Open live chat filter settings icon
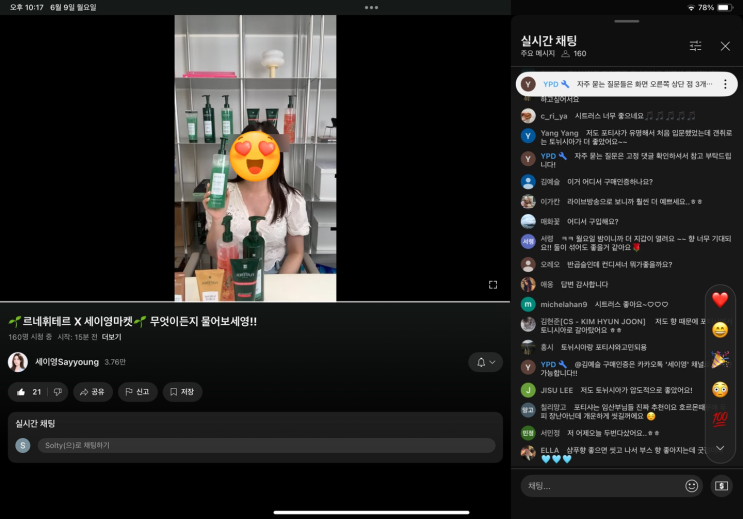The width and height of the screenshot is (743, 519). click(x=695, y=46)
